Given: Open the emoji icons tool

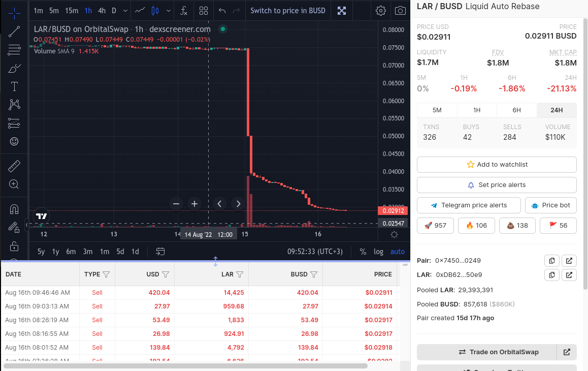Looking at the screenshot, I should [14, 141].
